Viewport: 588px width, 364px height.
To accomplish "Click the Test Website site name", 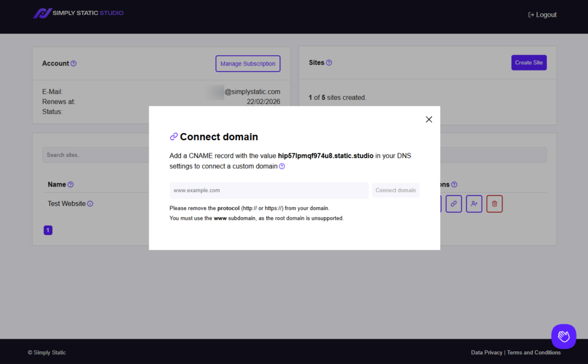I will coord(67,204).
